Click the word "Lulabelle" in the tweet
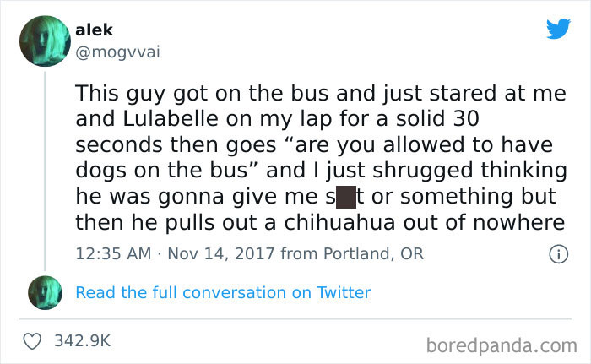Image resolution: width=591 pixels, height=364 pixels. click(x=165, y=114)
